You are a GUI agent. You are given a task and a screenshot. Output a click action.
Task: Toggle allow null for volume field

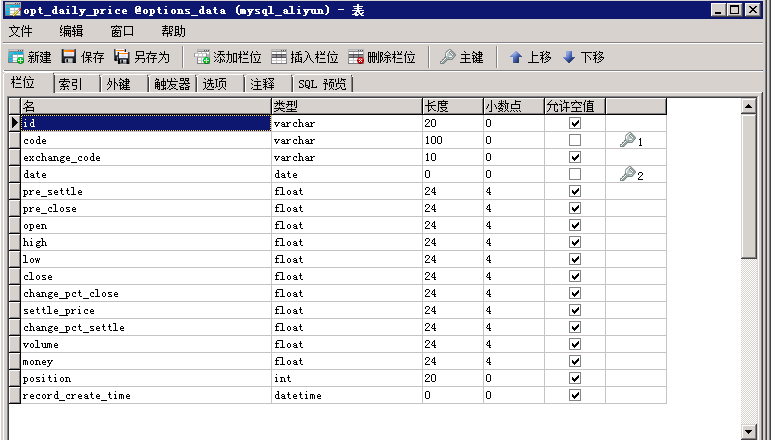point(575,344)
